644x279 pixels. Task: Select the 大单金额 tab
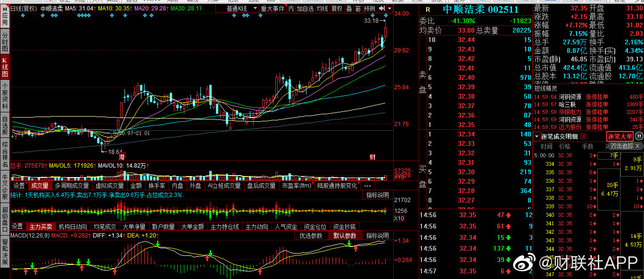193,227
